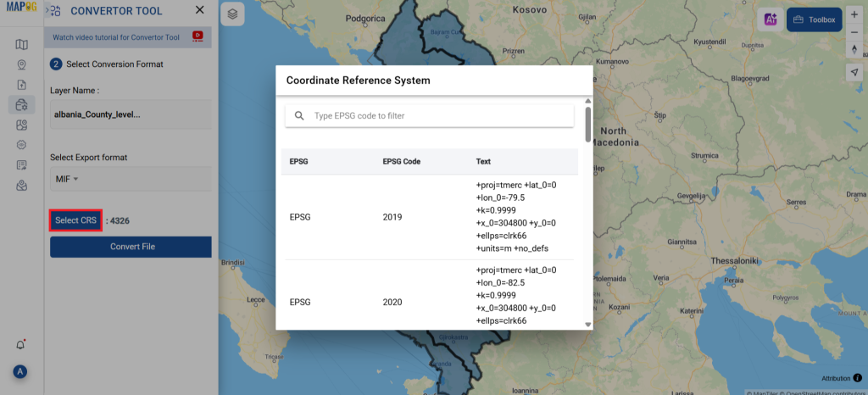This screenshot has height=395, width=868.
Task: Open the MIF export format dropdown
Action: (x=131, y=179)
